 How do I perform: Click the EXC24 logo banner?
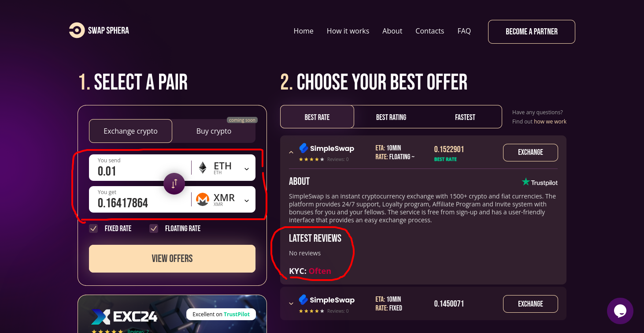click(x=124, y=316)
